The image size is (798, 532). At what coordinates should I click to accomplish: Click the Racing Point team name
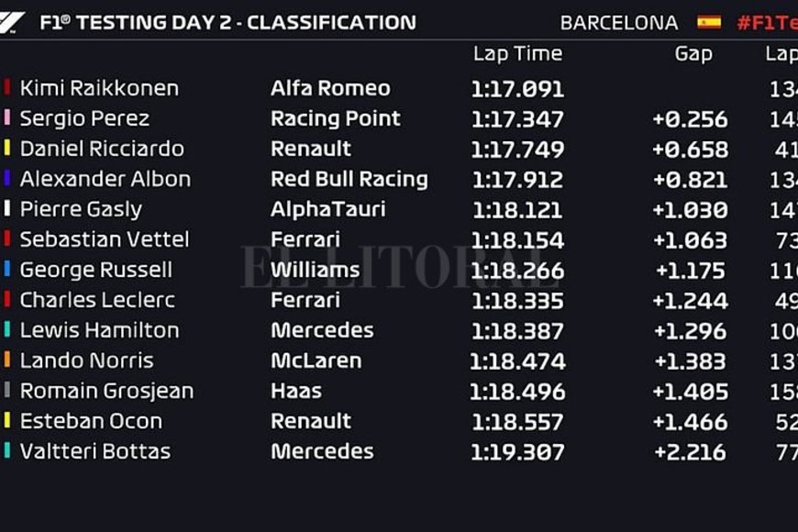click(x=336, y=118)
